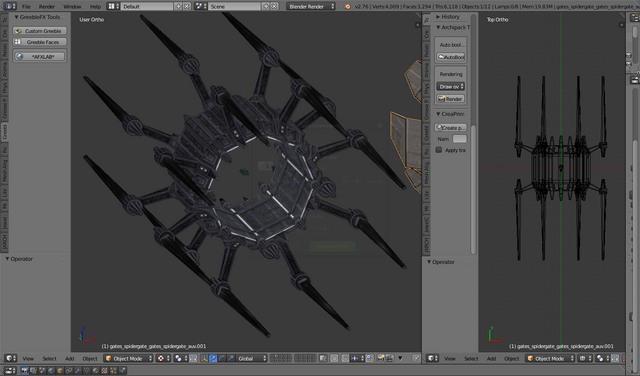640x376 pixels.
Task: Open Blender Render engine dropdown
Action: [x=311, y=6]
